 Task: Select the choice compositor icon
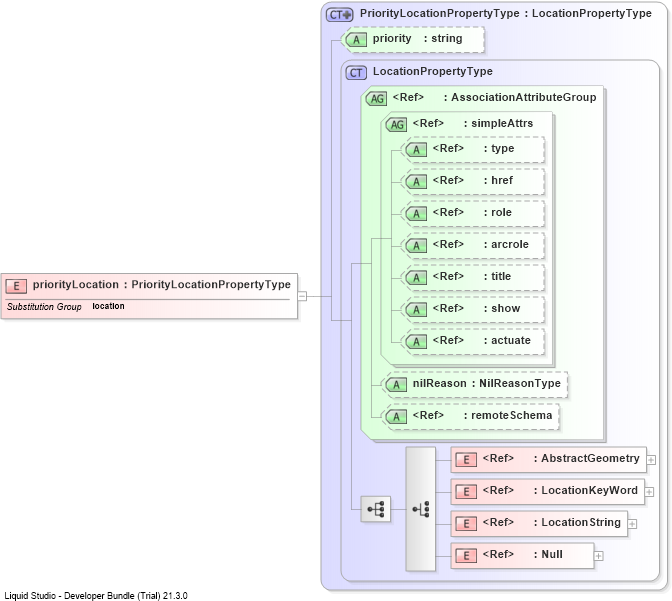click(421, 509)
